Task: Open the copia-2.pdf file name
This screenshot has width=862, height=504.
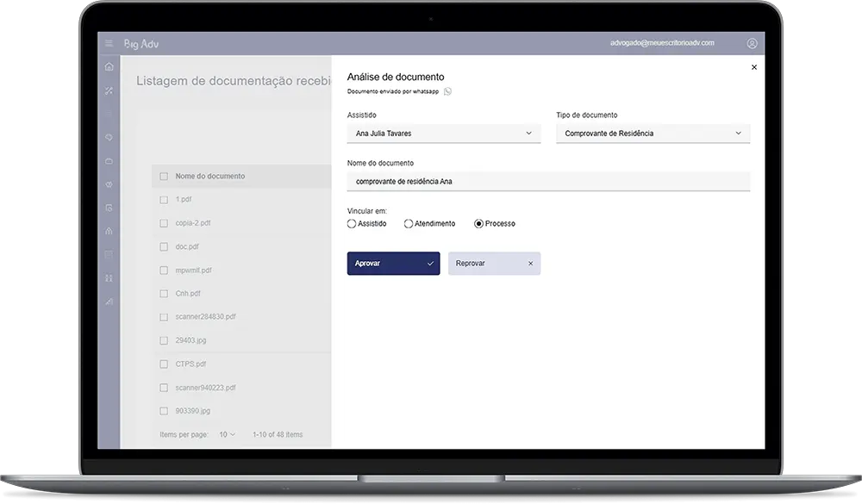Action: coord(193,222)
